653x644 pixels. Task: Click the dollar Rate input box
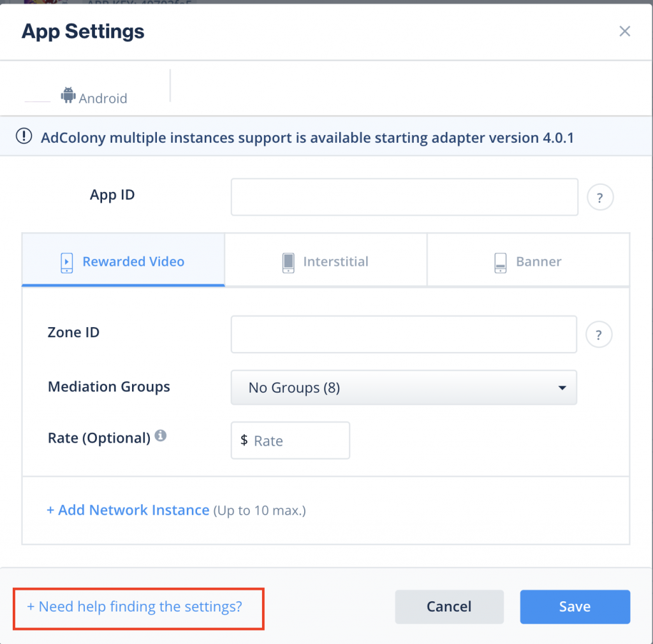pyautogui.click(x=290, y=441)
